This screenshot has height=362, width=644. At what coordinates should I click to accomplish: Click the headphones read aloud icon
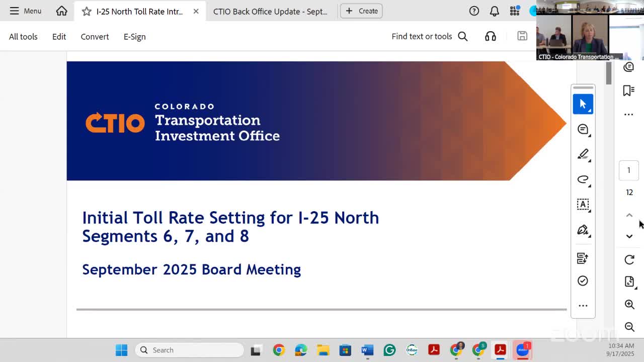pyautogui.click(x=491, y=36)
